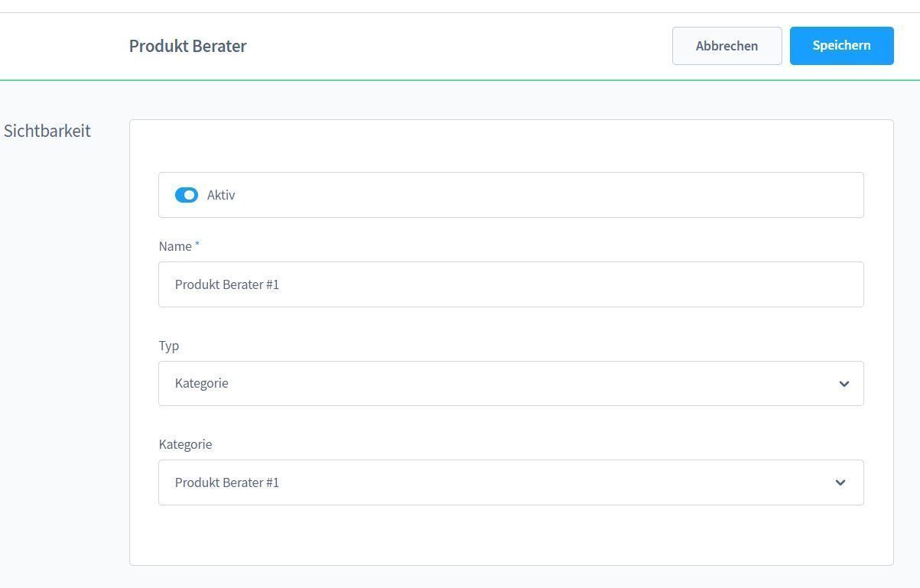Viewport: 920px width, 588px height.
Task: Click the Kategorie label above the last dropdown
Action: pyautogui.click(x=185, y=444)
